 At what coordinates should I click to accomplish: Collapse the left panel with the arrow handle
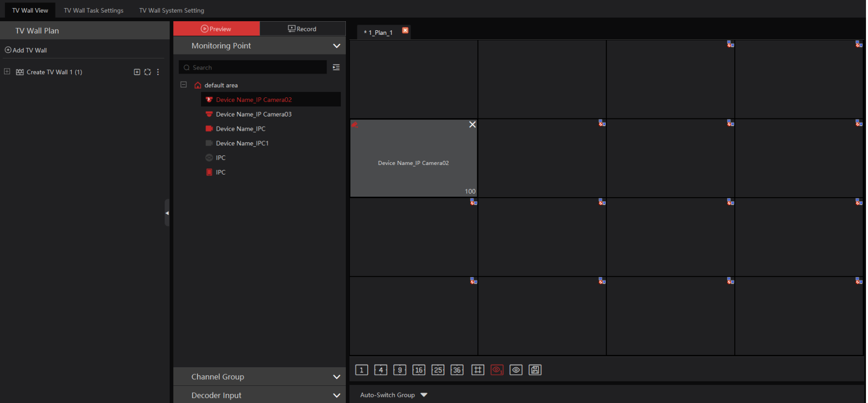tap(167, 213)
